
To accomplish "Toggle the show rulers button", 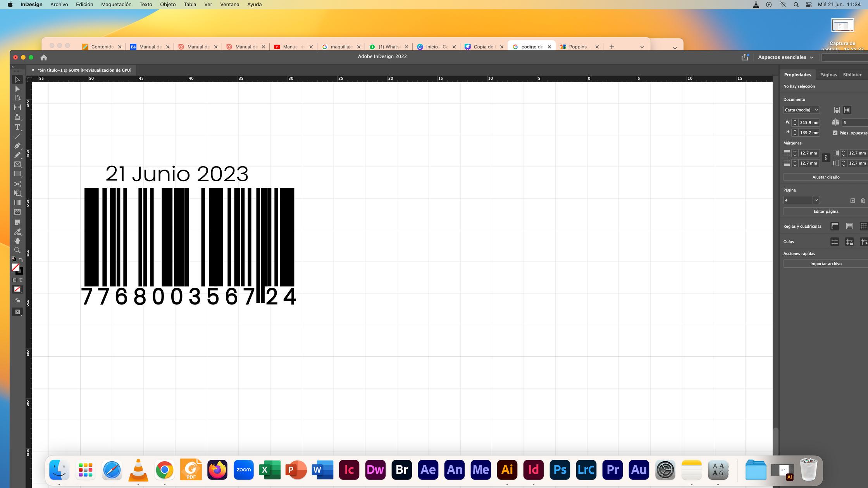I will (835, 226).
